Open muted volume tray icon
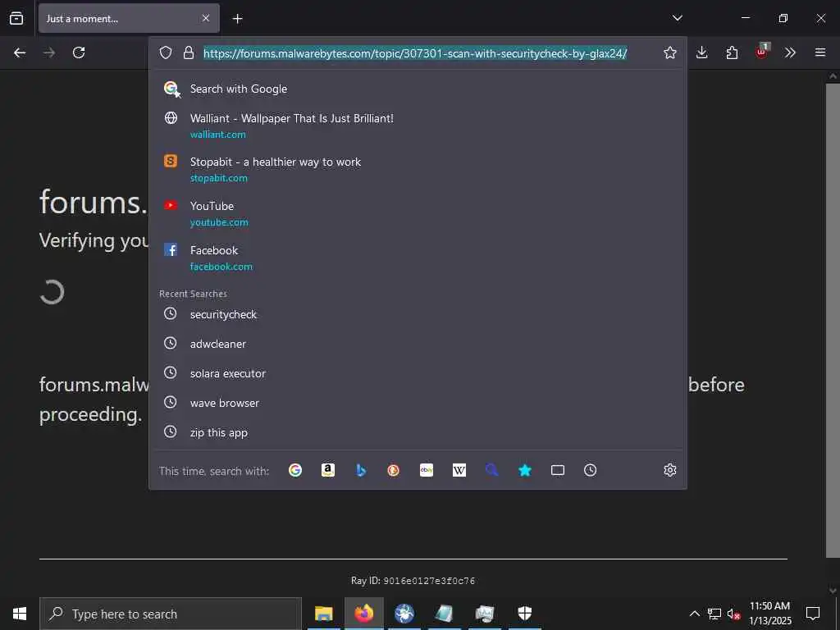The image size is (840, 630). pos(733,614)
